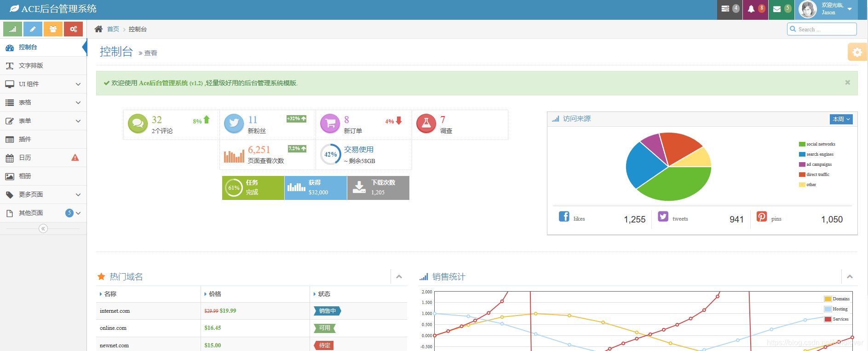Click the 获得 $32,000 blue box
The width and height of the screenshot is (868, 351).
[x=316, y=188]
